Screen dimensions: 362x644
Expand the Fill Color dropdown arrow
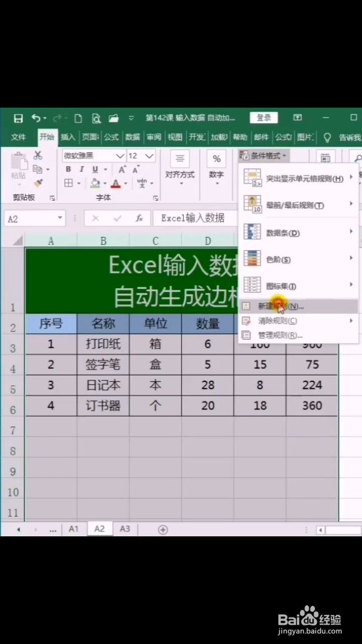click(x=105, y=184)
